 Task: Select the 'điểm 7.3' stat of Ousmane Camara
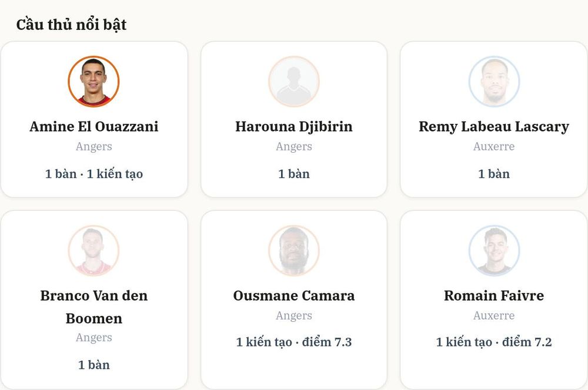point(327,342)
